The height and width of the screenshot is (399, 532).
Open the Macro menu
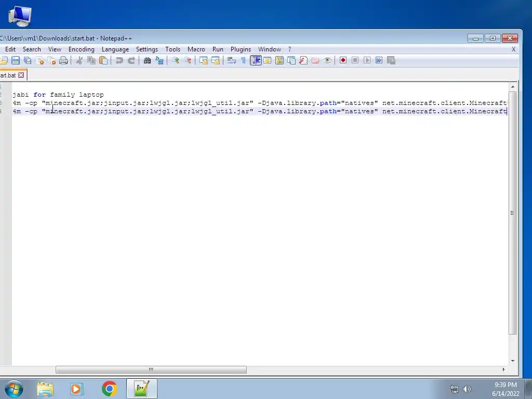[196, 49]
